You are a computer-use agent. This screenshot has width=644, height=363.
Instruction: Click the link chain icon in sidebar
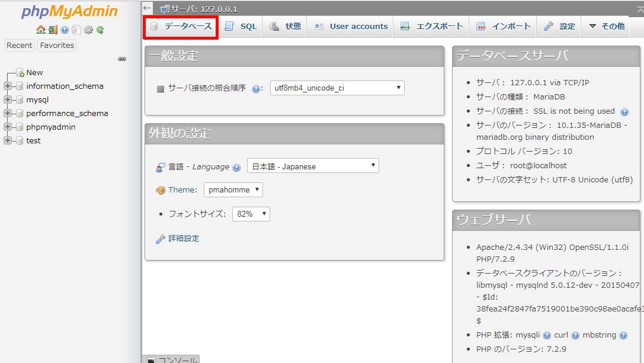pyautogui.click(x=122, y=59)
